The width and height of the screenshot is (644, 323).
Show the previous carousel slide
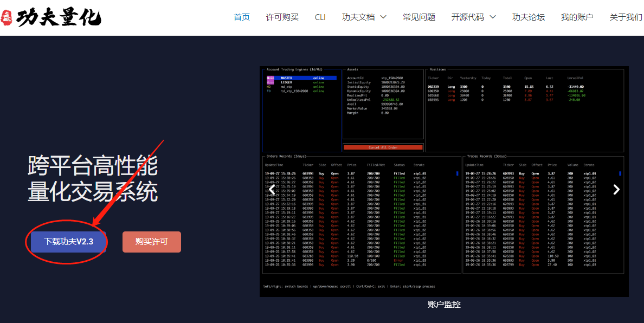tap(272, 190)
